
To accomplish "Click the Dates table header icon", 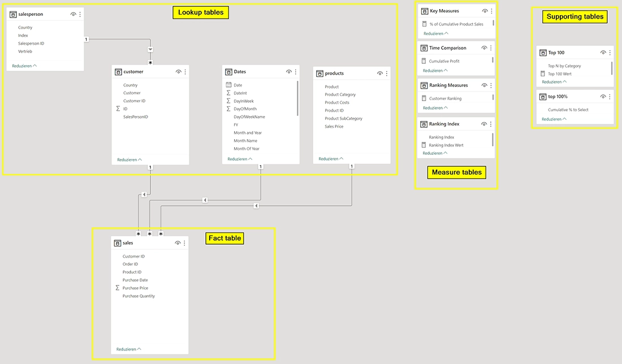I will tap(228, 72).
